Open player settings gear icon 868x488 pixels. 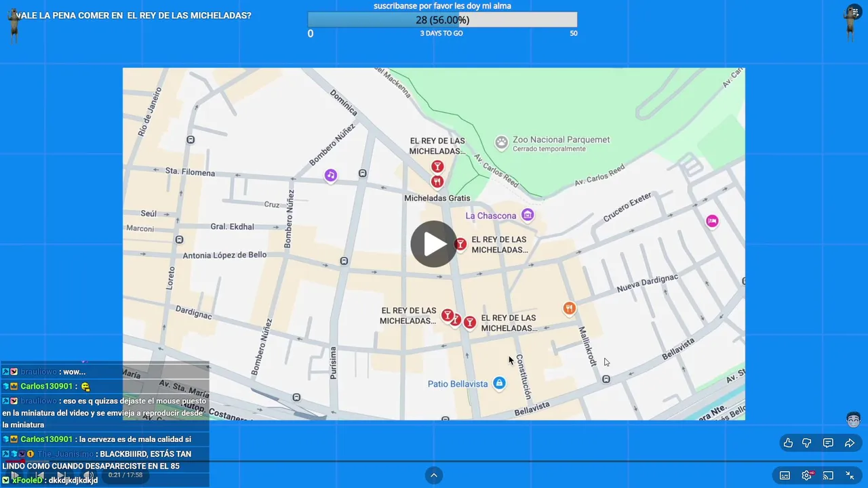(806, 476)
